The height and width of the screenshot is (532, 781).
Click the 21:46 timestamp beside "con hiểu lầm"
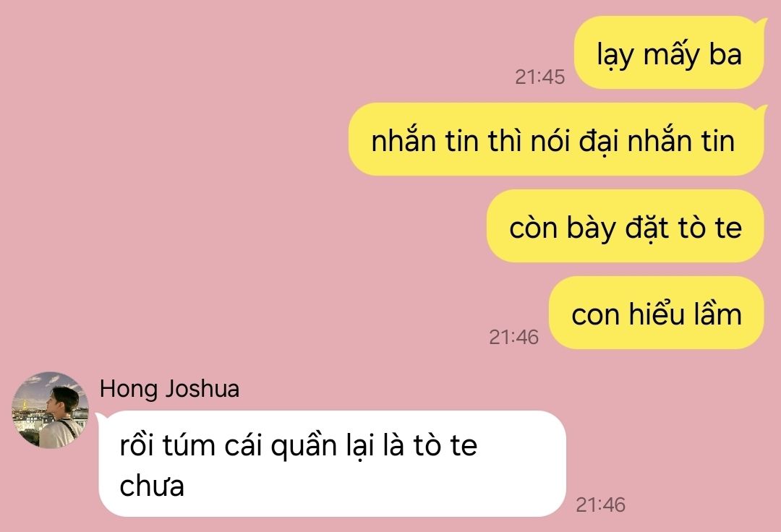(x=513, y=337)
